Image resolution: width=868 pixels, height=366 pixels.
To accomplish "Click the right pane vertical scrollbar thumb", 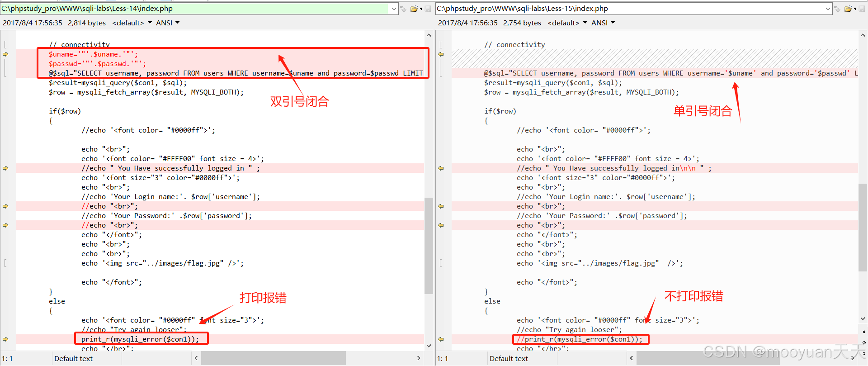I will pyautogui.click(x=863, y=228).
